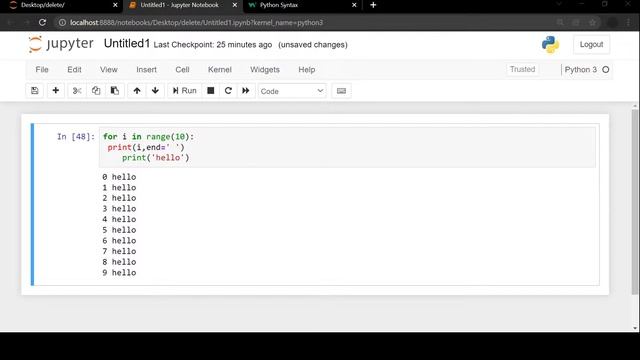The image size is (640, 360).
Task: Click the Python 3 kernel indicator
Action: [x=580, y=69]
